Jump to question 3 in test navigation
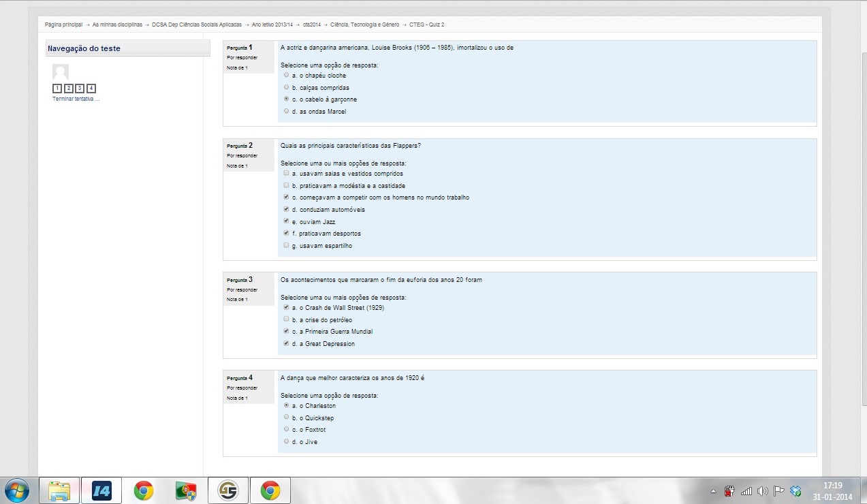 [80, 89]
